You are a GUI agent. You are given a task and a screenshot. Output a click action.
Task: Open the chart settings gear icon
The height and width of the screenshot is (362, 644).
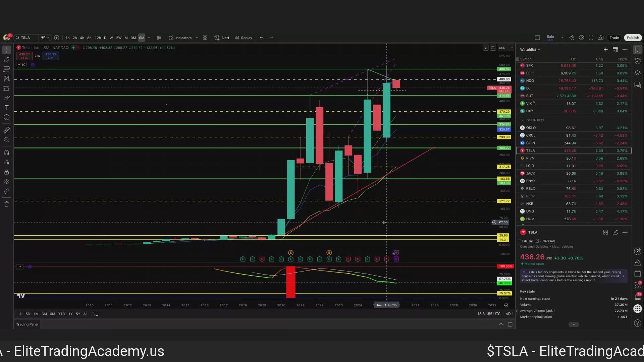(x=582, y=38)
